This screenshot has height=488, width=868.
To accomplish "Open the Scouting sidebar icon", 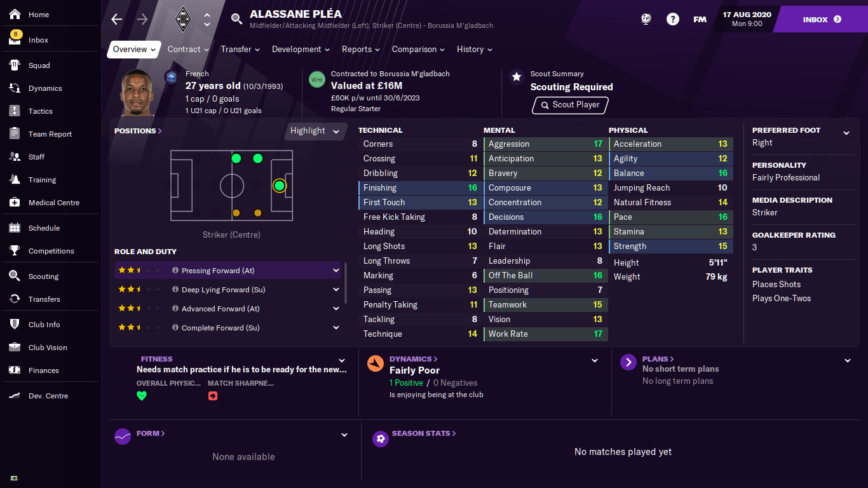I will pos(15,276).
